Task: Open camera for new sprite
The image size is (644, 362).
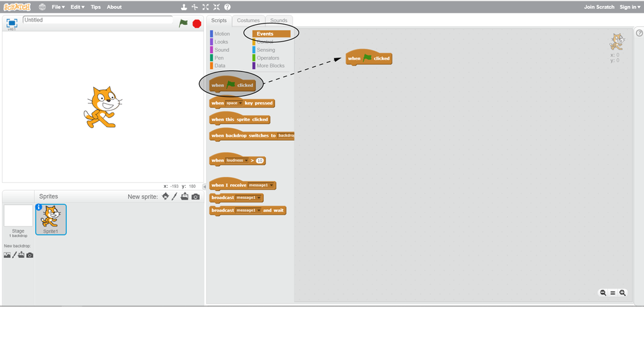Action: [x=196, y=196]
